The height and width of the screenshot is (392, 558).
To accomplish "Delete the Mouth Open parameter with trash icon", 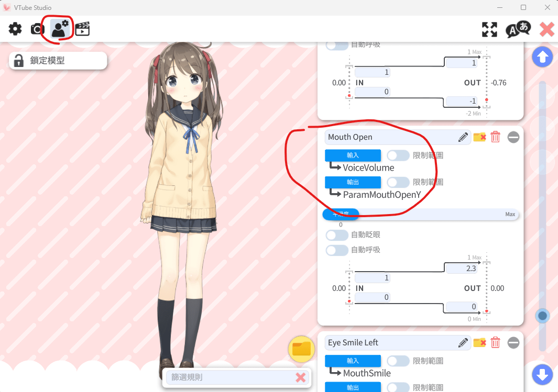I will (495, 137).
